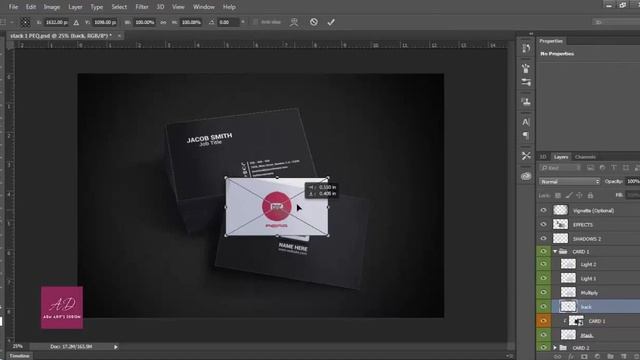Hide the SHADOWS 2 layer
This screenshot has width=640, height=360.
tap(543, 238)
